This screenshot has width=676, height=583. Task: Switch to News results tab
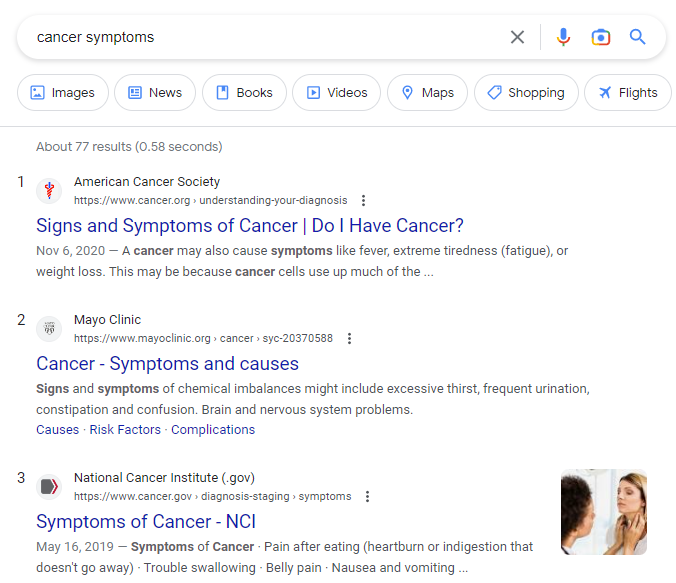click(x=155, y=93)
